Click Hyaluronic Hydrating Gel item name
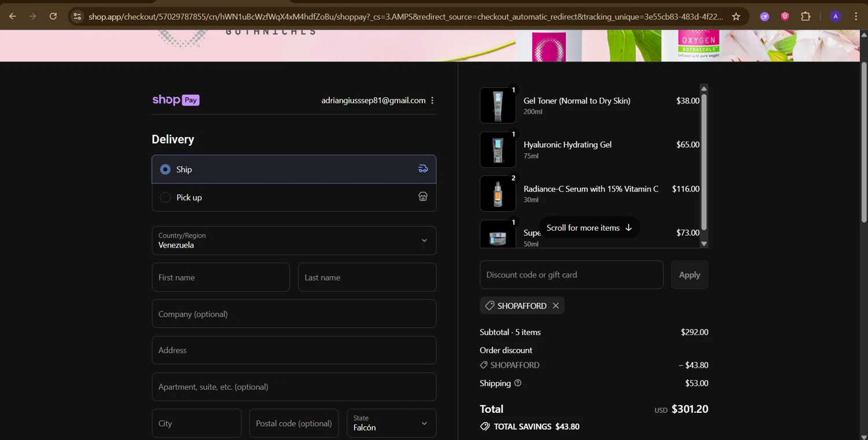 pyautogui.click(x=568, y=145)
